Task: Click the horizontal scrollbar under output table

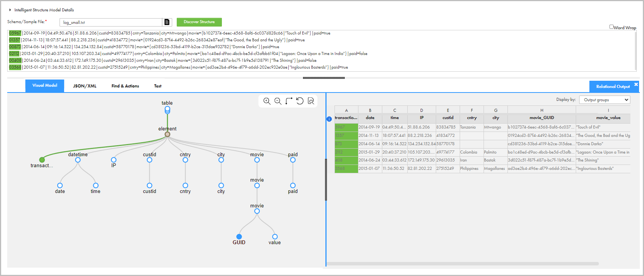Action: (463, 263)
